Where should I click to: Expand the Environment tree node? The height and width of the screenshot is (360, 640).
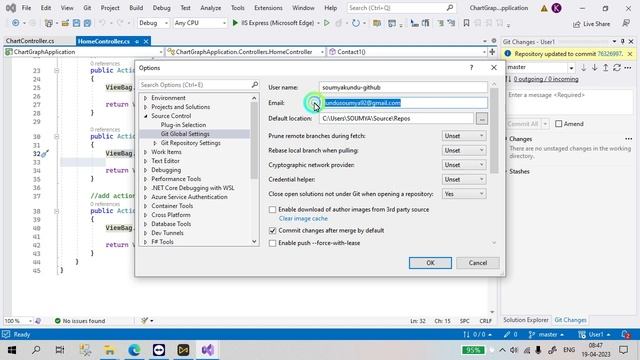click(145, 98)
